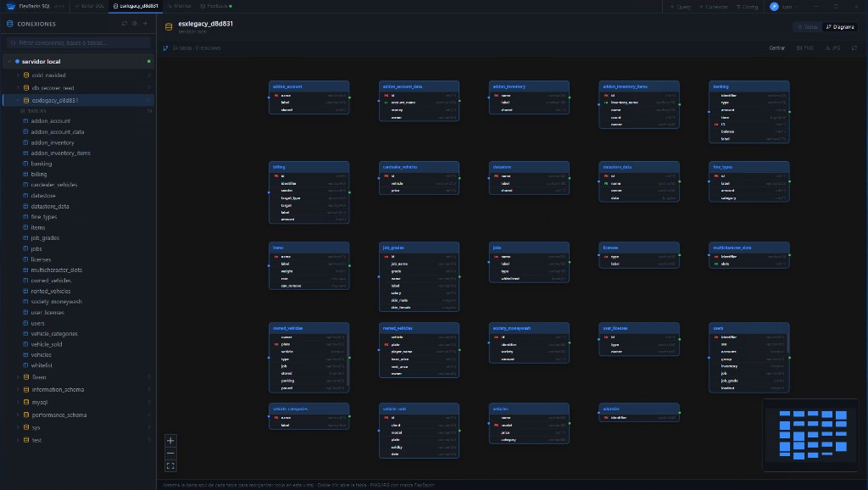Switch to the Tablas view
Image resolution: width=868 pixels, height=490 pixels.
point(808,26)
